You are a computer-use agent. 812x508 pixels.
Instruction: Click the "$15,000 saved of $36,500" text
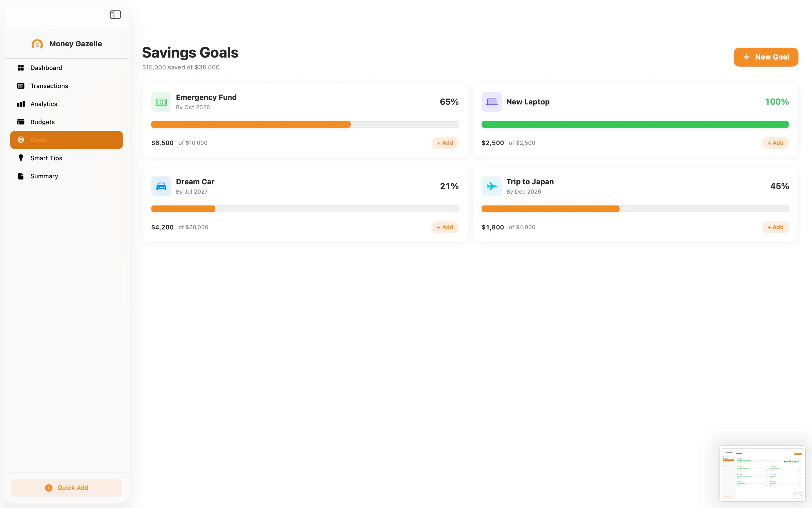point(181,67)
